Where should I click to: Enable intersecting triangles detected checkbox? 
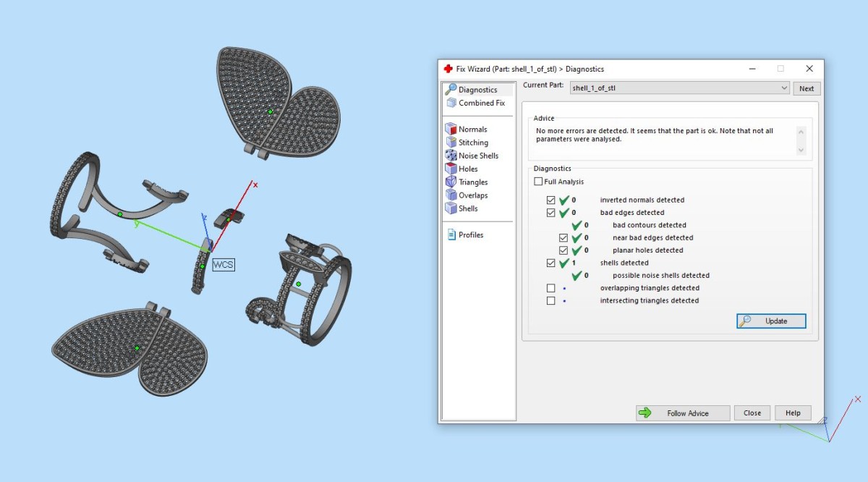[551, 300]
